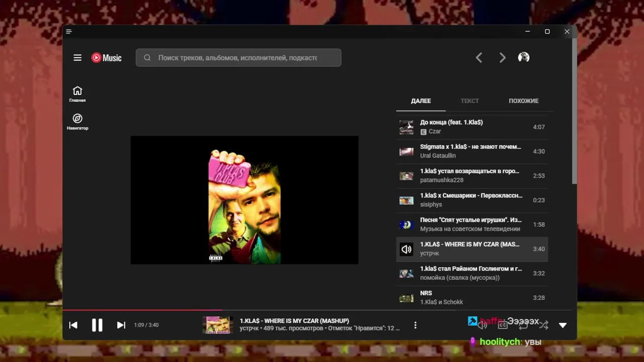Play "1.kla$ x Смешарики" queue item

[472, 200]
